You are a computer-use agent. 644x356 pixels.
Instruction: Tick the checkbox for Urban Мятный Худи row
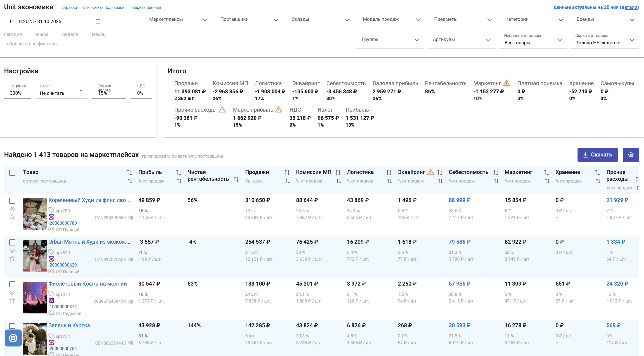[x=12, y=242]
